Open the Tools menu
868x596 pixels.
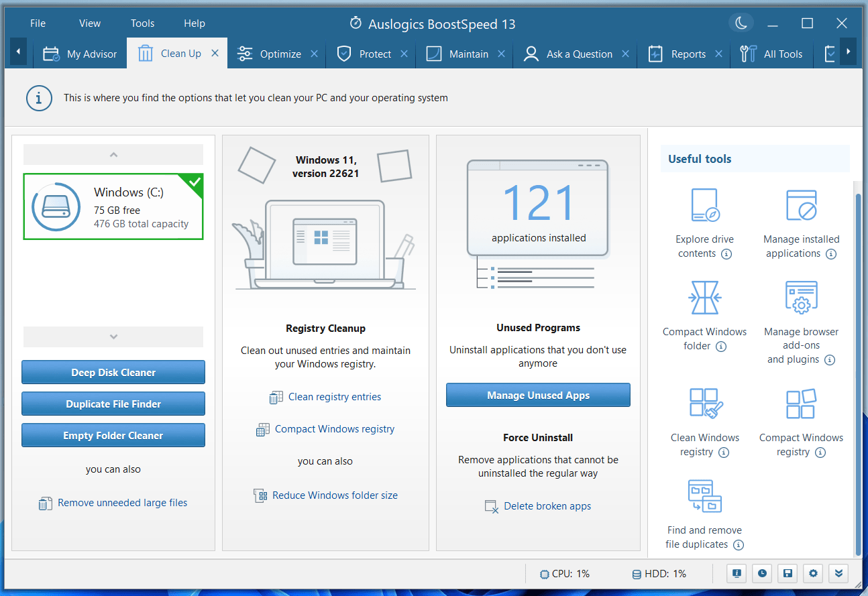[x=142, y=23]
